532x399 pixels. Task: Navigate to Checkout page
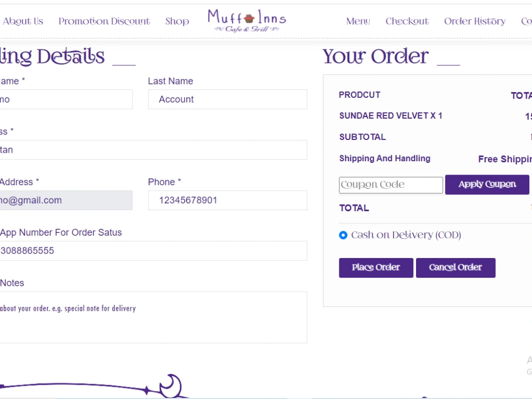pos(407,21)
